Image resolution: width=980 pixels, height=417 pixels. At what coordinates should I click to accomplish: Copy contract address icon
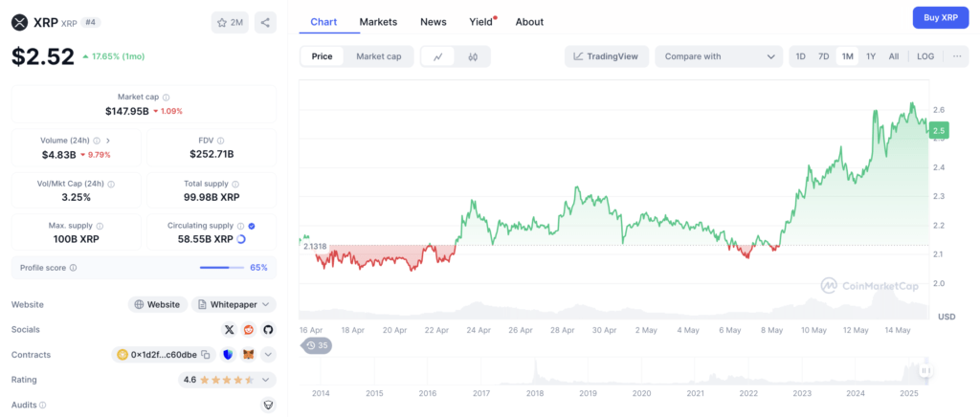206,355
